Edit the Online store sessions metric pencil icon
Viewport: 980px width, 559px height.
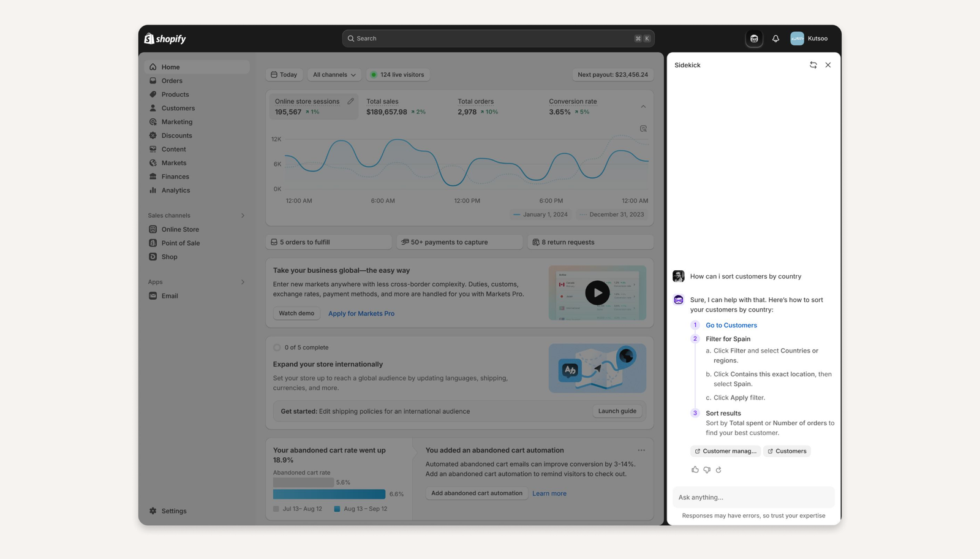pos(350,102)
